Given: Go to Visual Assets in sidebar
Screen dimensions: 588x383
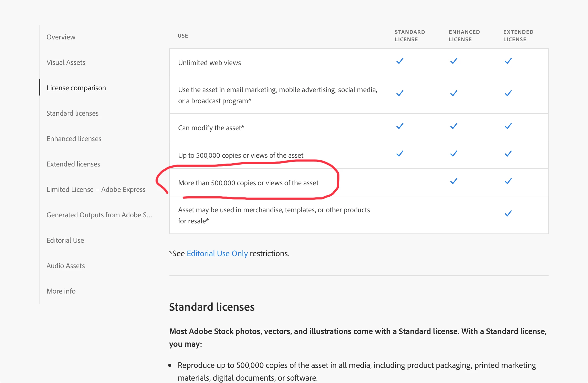Looking at the screenshot, I should coord(66,62).
